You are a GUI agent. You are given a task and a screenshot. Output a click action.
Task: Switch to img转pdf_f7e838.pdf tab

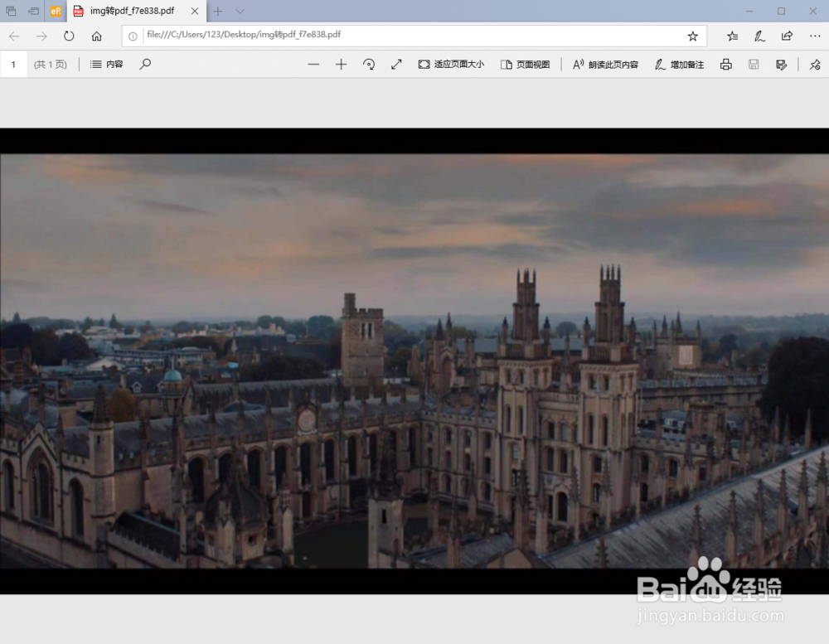coord(131,12)
